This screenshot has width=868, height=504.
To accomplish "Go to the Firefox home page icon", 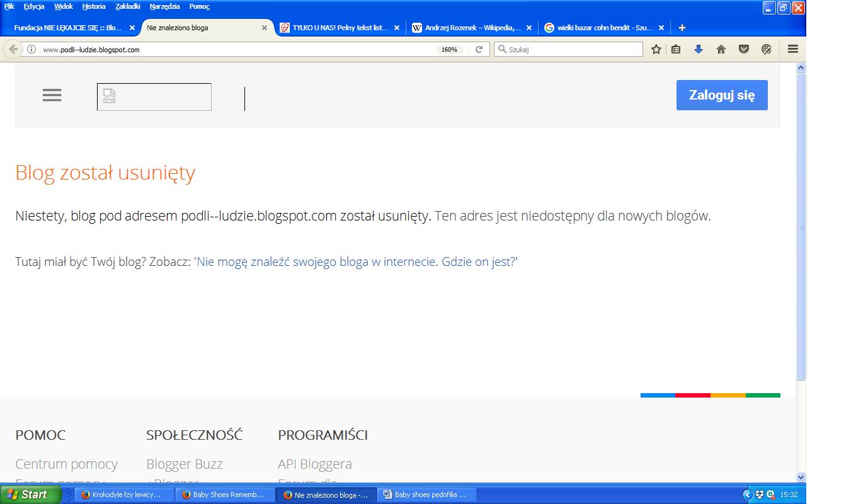I will tap(721, 49).
